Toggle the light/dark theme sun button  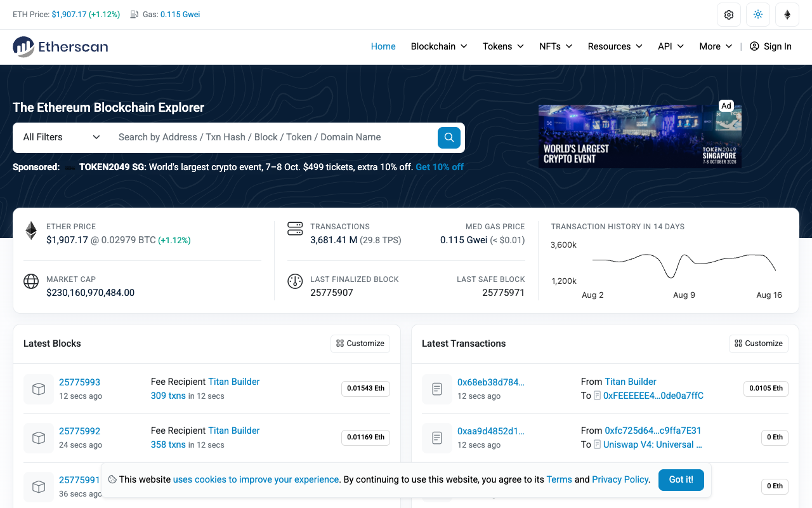(x=758, y=15)
